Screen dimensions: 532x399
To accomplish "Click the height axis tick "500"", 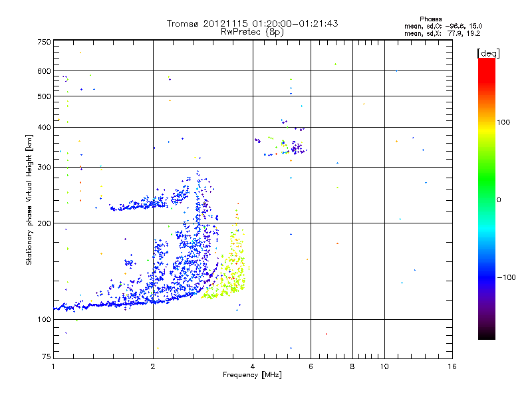I will (x=44, y=96).
